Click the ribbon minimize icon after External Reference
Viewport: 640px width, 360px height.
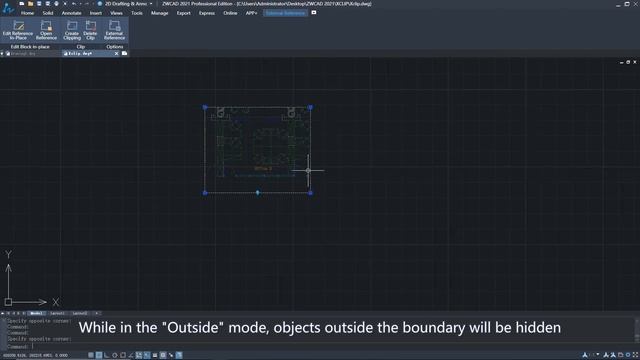point(313,13)
